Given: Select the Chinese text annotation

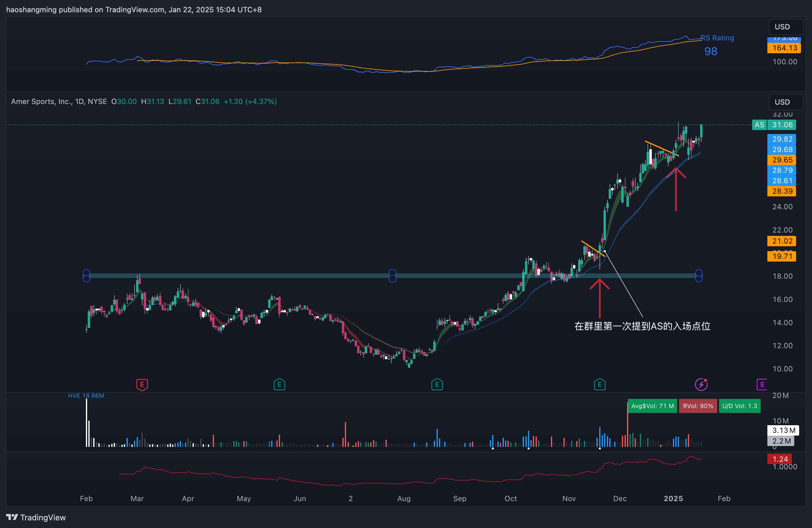Looking at the screenshot, I should (642, 326).
